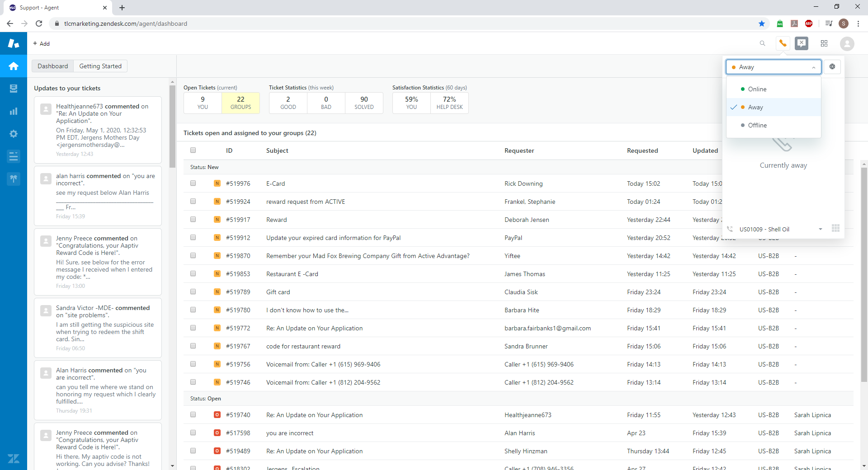This screenshot has width=868, height=470.
Task: Select the Dashboard tab
Action: click(x=52, y=66)
